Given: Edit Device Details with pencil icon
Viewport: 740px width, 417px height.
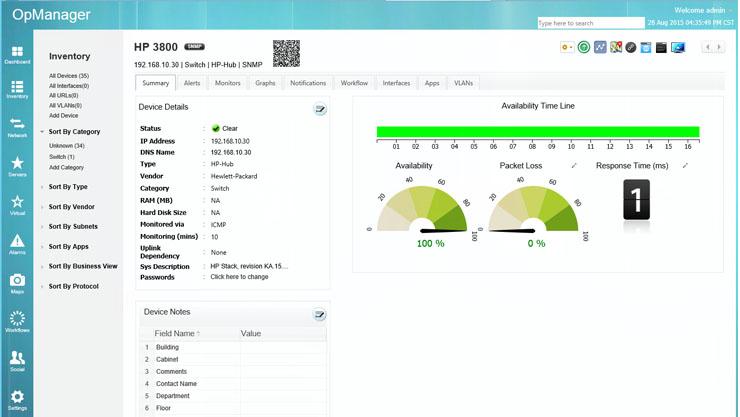Looking at the screenshot, I should pos(320,109).
